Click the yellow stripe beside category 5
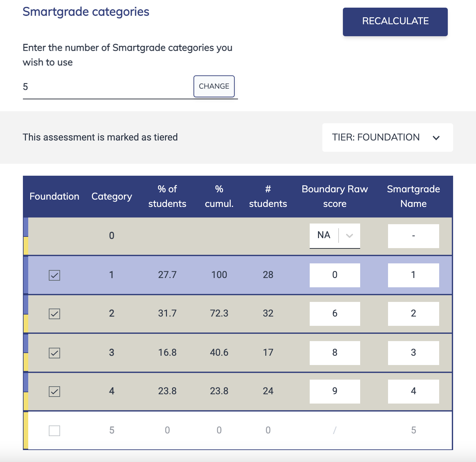The height and width of the screenshot is (462, 476). [26, 430]
